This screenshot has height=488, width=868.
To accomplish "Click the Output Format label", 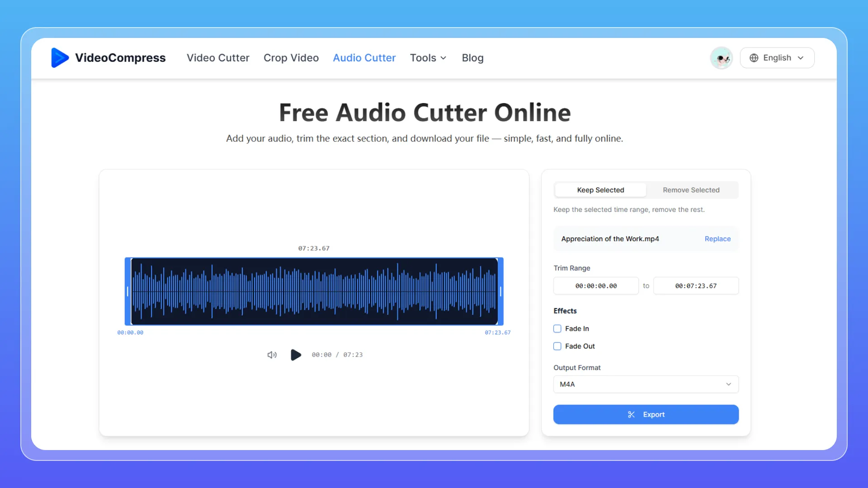I will [577, 367].
